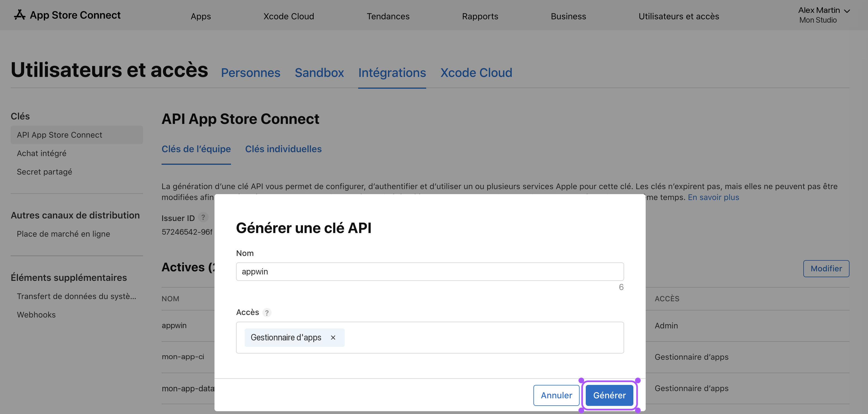Open Xcode Cloud in the top navigation
The width and height of the screenshot is (868, 414).
[x=289, y=16]
